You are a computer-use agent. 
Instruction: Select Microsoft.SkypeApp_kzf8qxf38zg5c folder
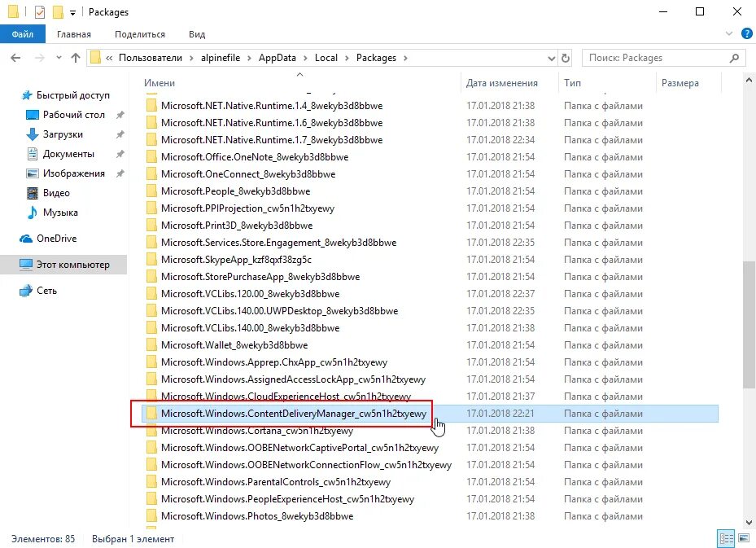point(236,260)
